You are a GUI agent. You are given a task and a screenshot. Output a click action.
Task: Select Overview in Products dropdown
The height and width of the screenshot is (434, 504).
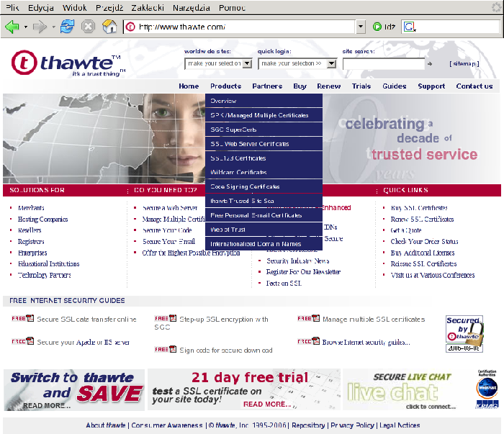[264, 101]
